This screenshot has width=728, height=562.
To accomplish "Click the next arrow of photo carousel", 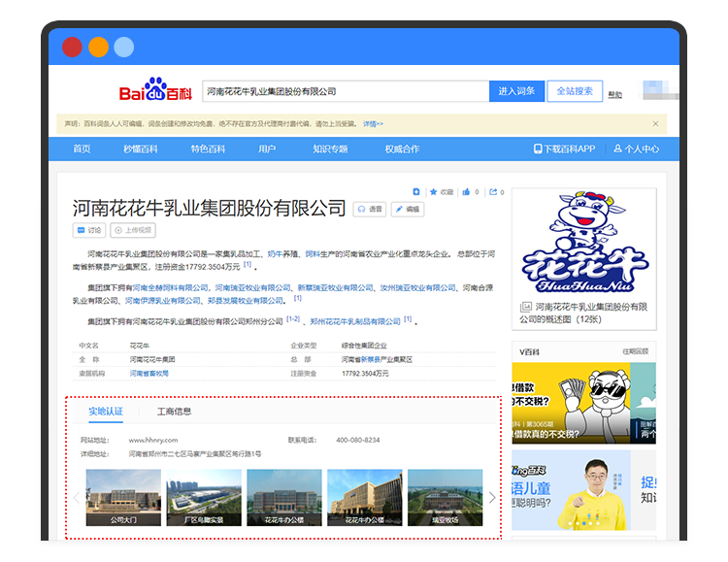I will click(492, 497).
